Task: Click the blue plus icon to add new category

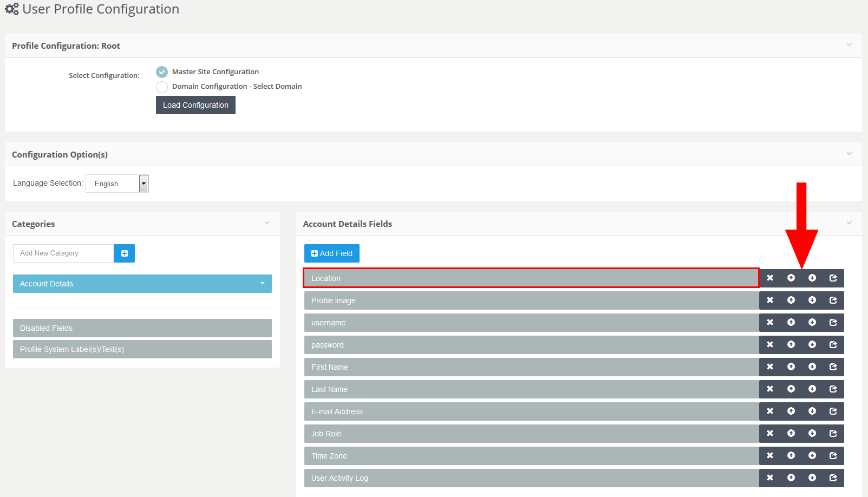Action: tap(124, 253)
